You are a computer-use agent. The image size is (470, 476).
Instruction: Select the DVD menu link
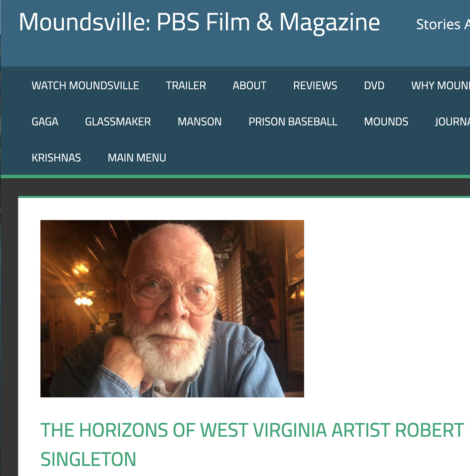point(374,85)
